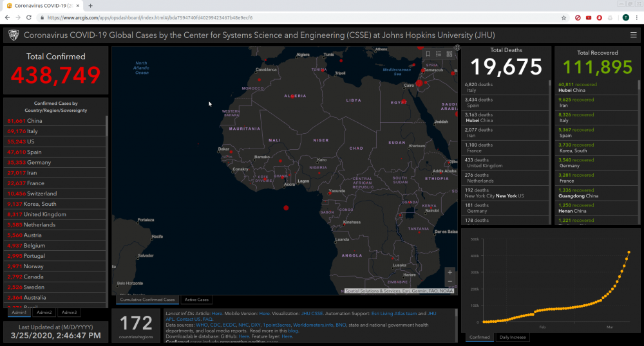644x346 pixels.
Task: Open the basemap gallery grid icon
Action: pos(448,53)
